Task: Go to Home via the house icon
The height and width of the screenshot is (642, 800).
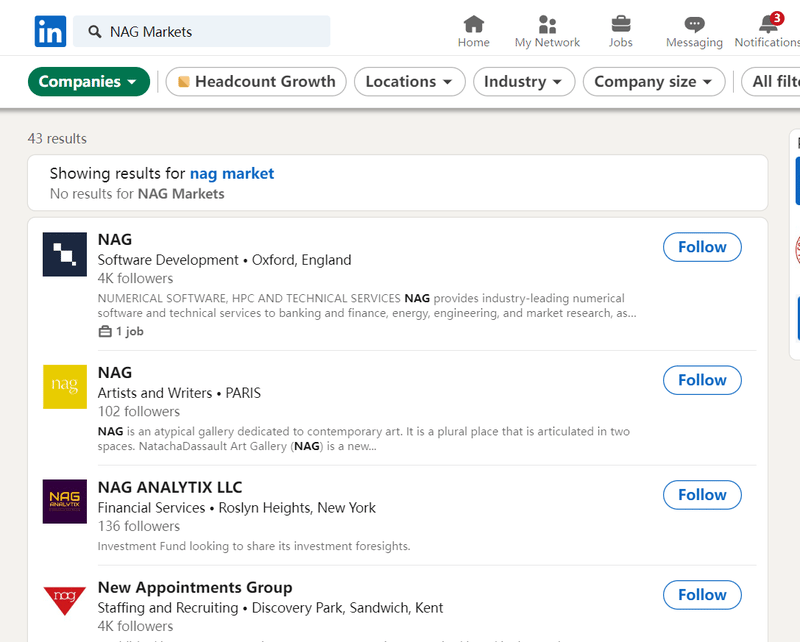Action: [473, 24]
